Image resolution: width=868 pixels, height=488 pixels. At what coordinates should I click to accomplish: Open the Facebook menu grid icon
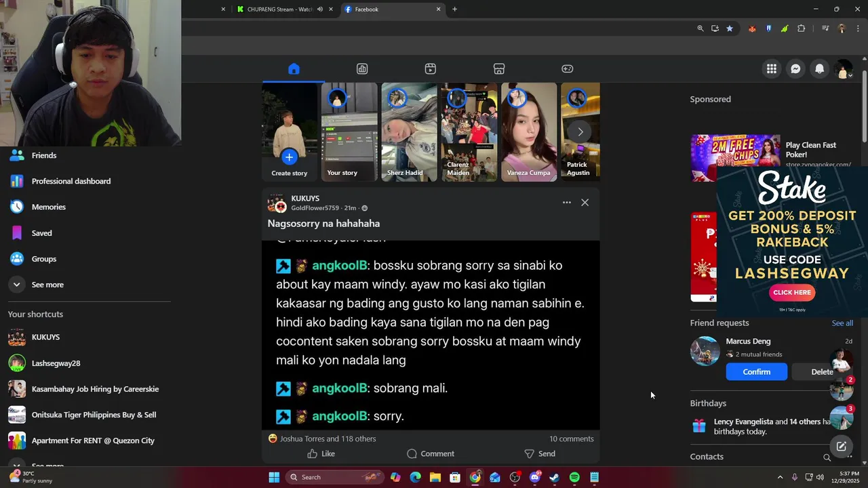click(x=772, y=68)
